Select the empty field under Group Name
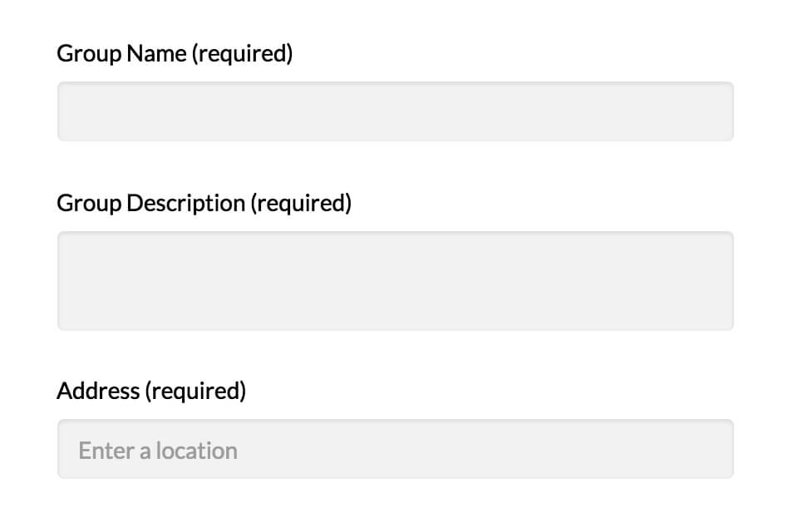 (395, 111)
